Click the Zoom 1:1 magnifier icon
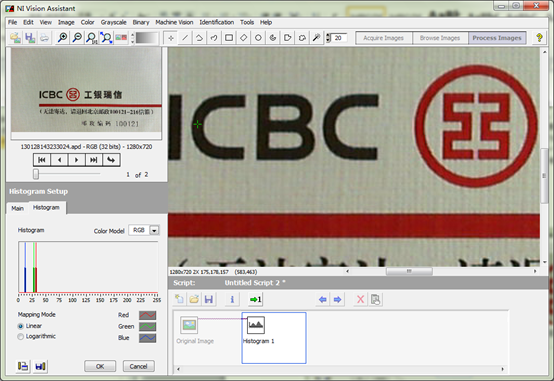554x381 pixels. click(x=92, y=37)
